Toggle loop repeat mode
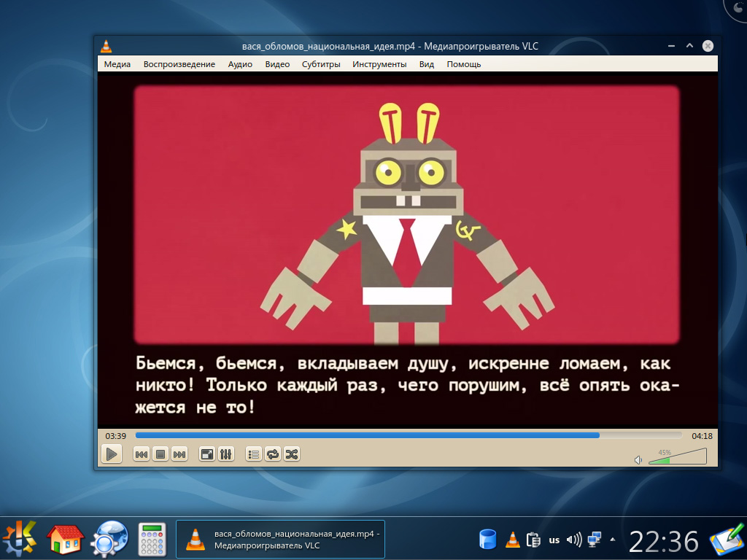The height and width of the screenshot is (560, 747). click(x=273, y=454)
